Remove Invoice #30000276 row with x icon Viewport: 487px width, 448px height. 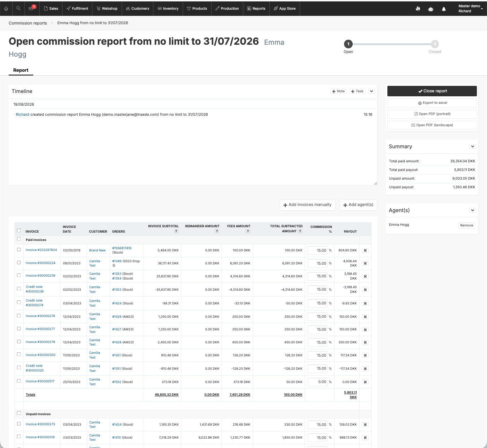(x=365, y=317)
